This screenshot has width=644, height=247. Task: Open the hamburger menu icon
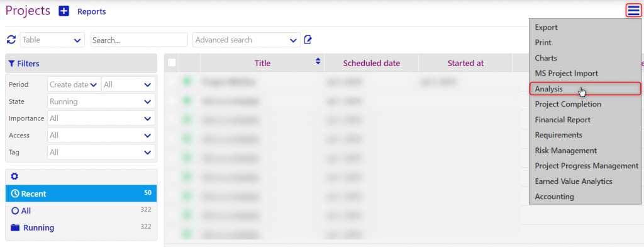[x=634, y=10]
